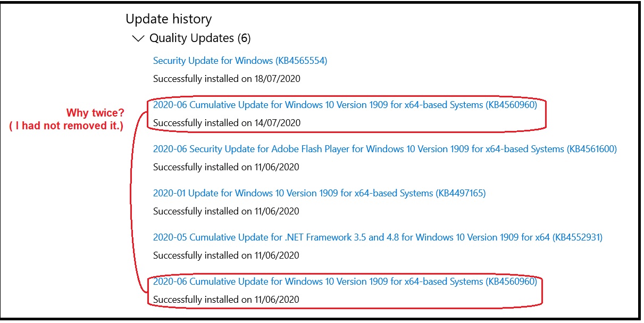644x323 pixels.
Task: Open Security Update for Windows KB4565554 link
Action: [240, 61]
